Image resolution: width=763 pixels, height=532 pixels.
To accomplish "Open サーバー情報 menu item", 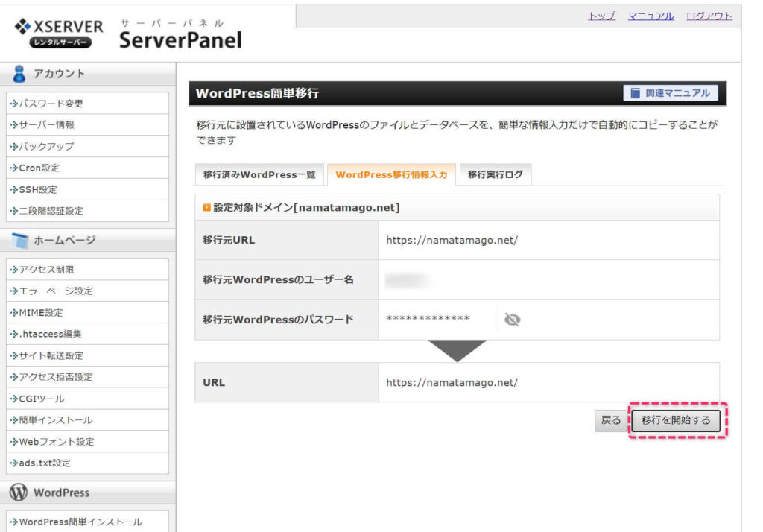I will (88, 124).
